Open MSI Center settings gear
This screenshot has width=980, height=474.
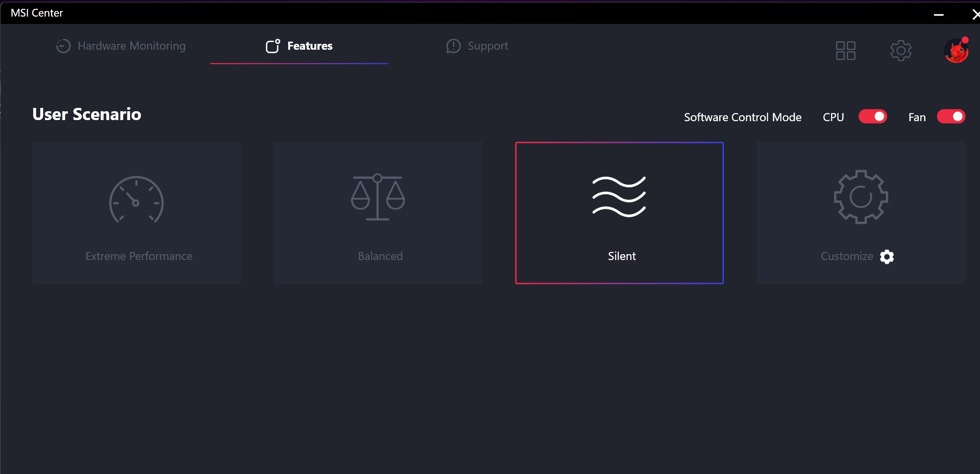[x=900, y=50]
